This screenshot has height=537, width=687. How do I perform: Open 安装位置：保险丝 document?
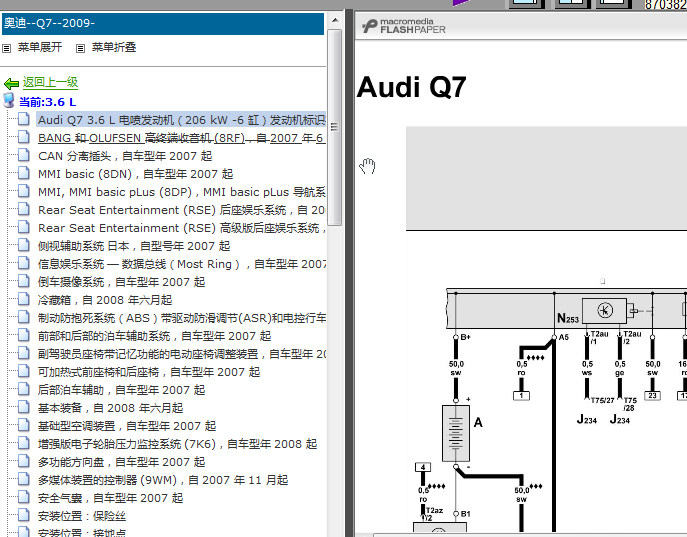point(82,516)
